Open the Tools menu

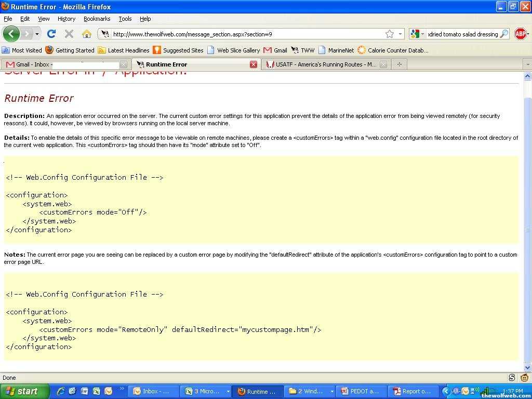125,19
